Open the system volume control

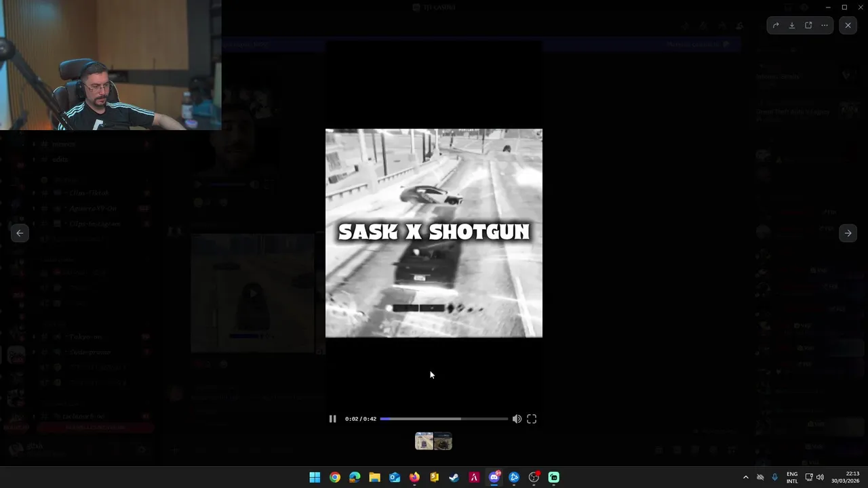(820, 477)
